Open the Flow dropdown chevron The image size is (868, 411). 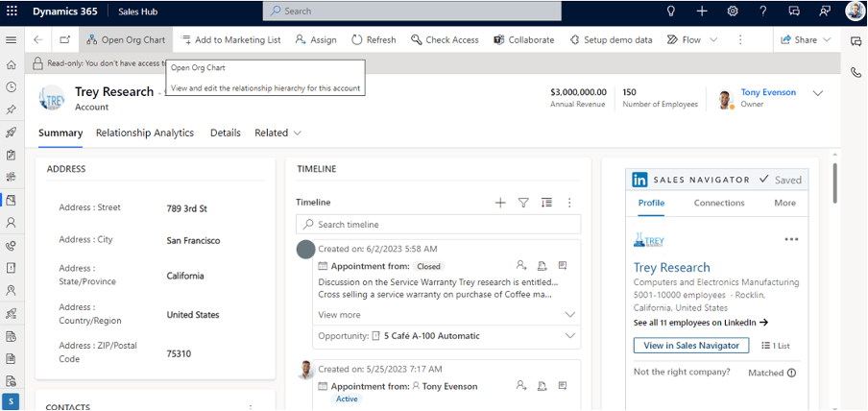point(713,40)
